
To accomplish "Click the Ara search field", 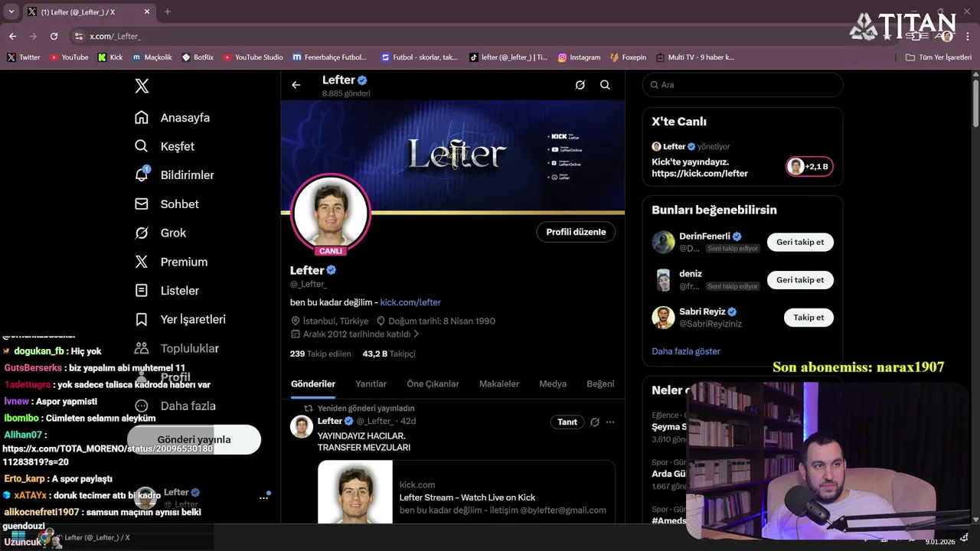I will point(743,85).
